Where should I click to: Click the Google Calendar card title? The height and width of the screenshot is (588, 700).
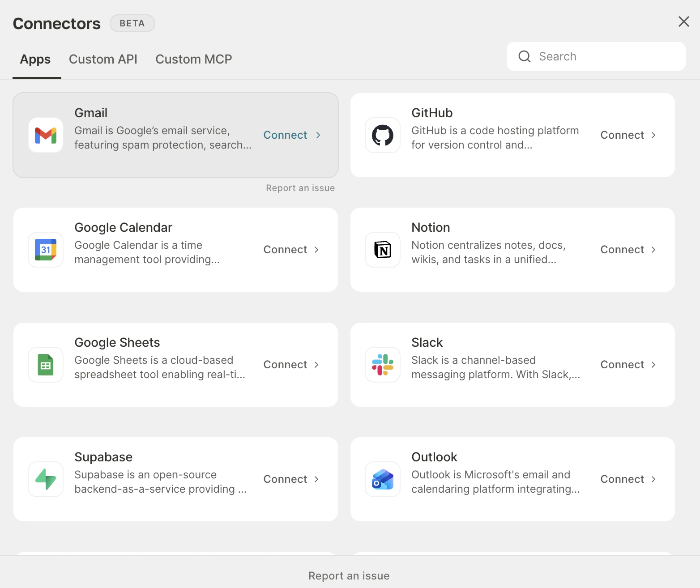coord(123,227)
